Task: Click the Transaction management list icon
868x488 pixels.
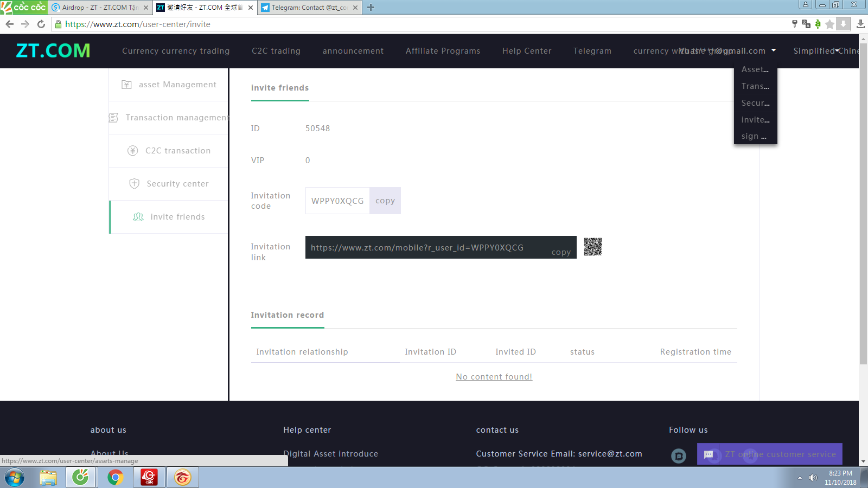Action: (113, 118)
